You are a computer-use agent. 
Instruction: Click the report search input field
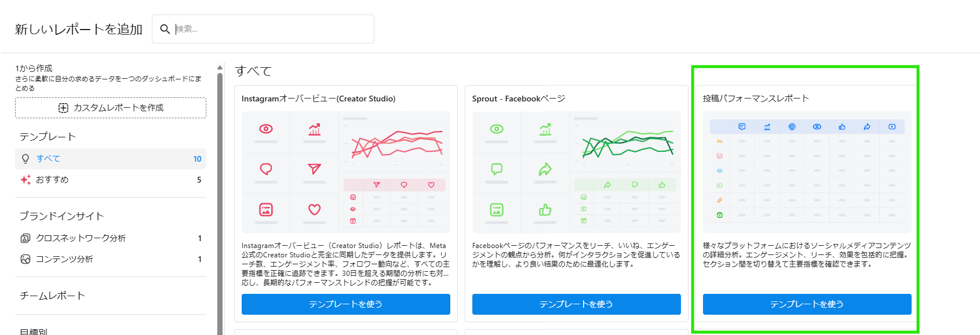click(x=272, y=29)
